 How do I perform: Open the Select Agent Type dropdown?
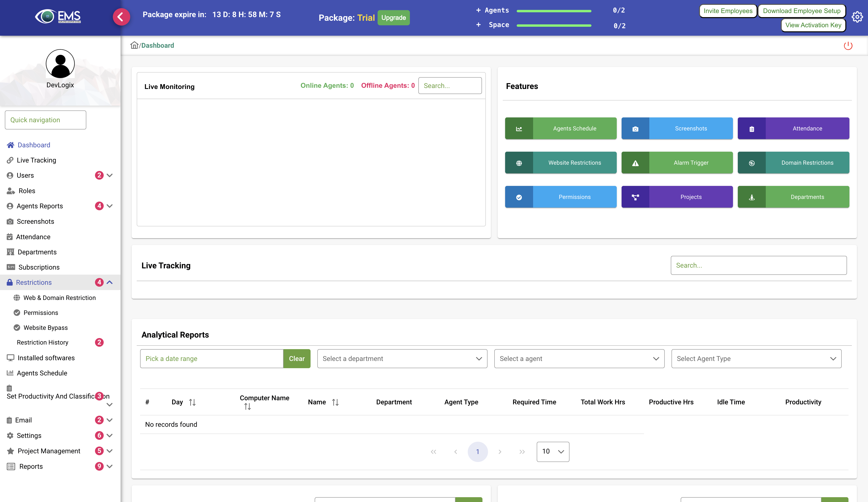(x=756, y=359)
